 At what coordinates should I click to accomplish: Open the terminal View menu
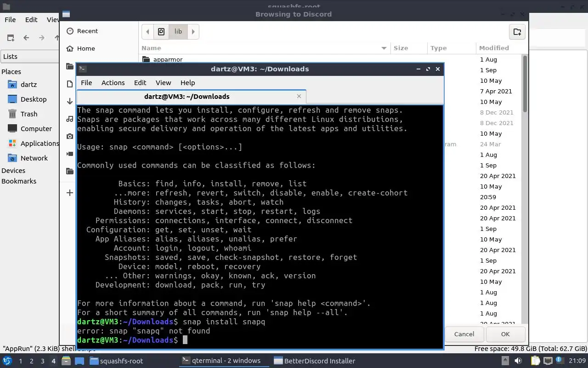[163, 83]
